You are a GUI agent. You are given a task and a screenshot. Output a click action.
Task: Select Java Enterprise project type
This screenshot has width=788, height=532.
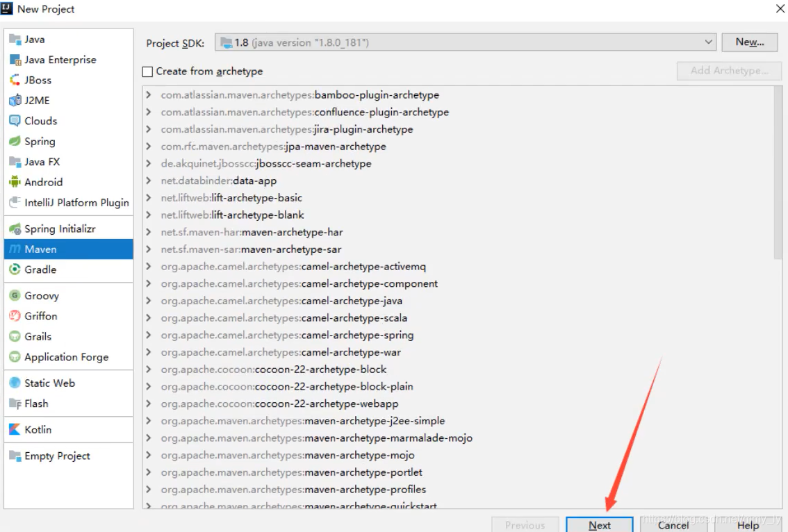(x=69, y=60)
